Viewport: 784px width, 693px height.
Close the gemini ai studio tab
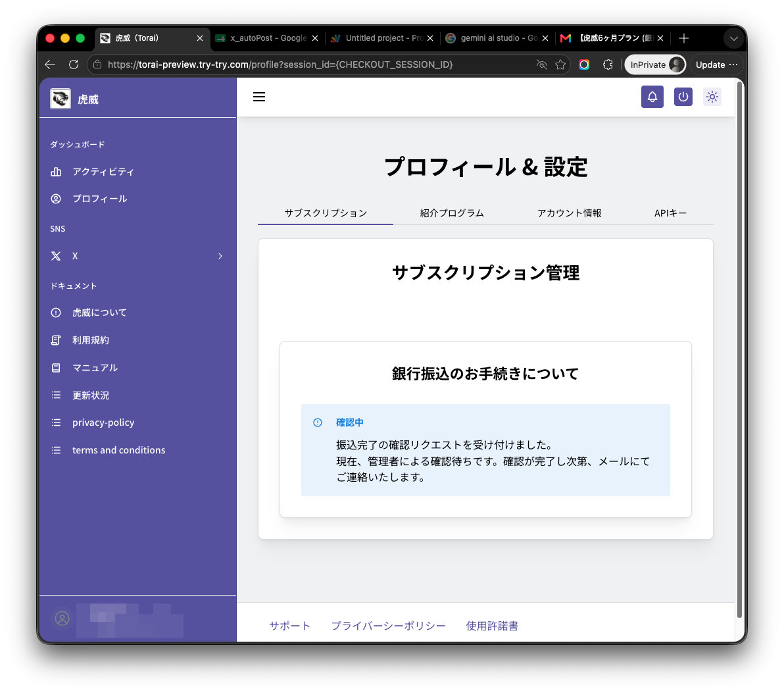[x=545, y=38]
